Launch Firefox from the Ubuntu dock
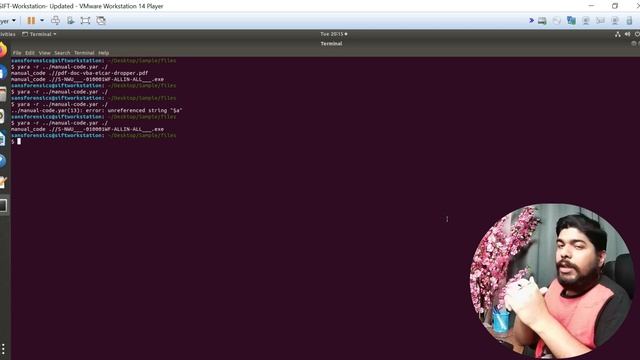Viewport: 640px width, 360px height. pos(3,50)
